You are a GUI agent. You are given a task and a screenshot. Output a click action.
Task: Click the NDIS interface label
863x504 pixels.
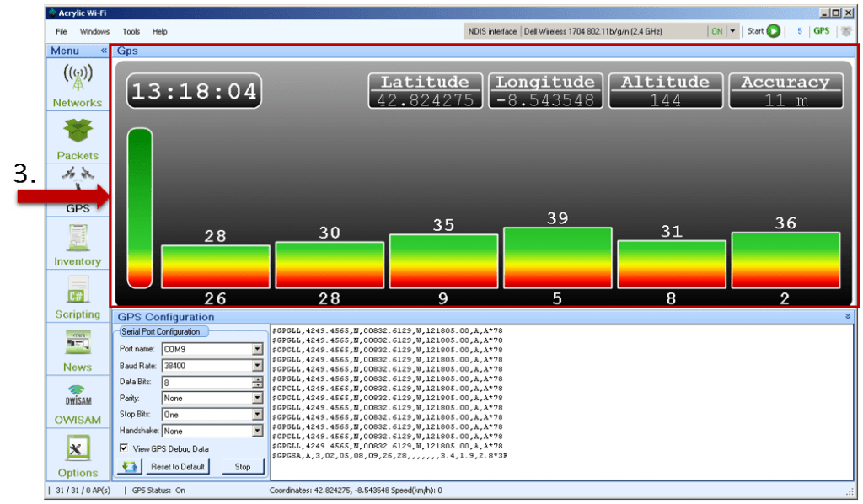pos(492,31)
